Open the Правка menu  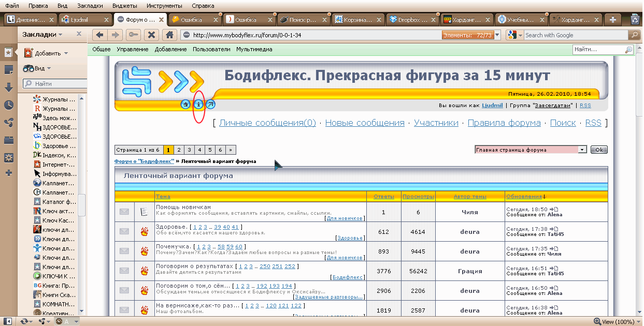click(38, 6)
